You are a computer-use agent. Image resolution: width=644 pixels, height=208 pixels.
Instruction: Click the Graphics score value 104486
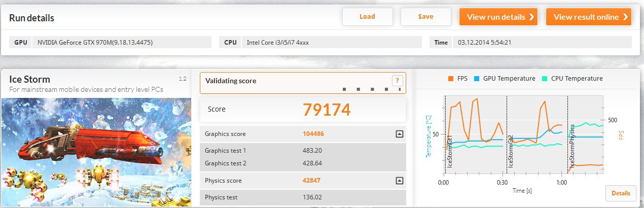pyautogui.click(x=313, y=134)
